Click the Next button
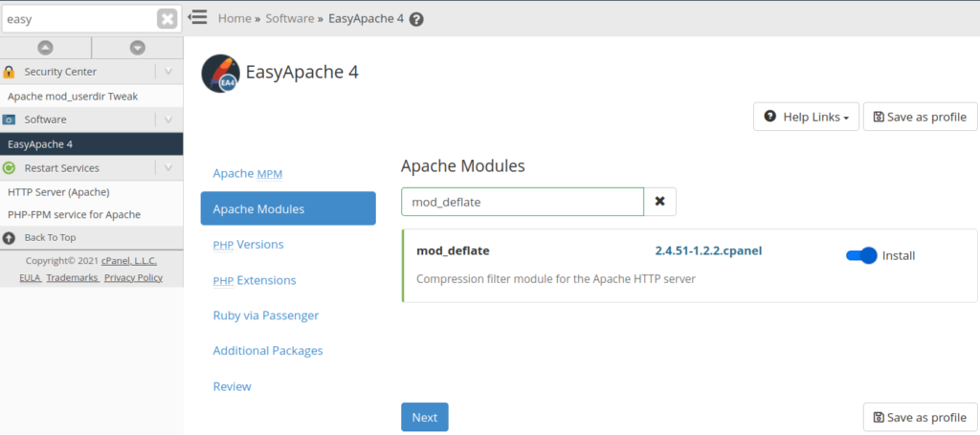 [424, 417]
